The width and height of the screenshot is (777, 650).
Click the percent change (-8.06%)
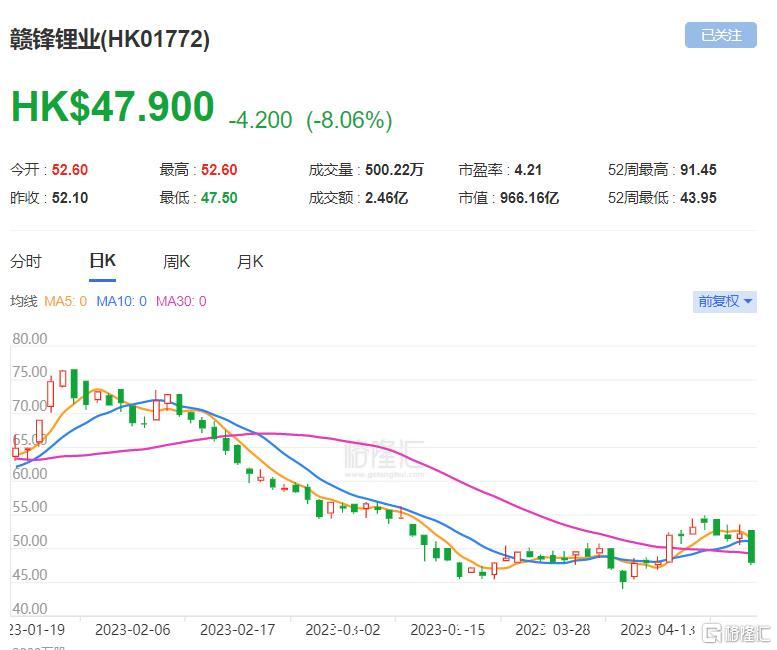click(349, 120)
